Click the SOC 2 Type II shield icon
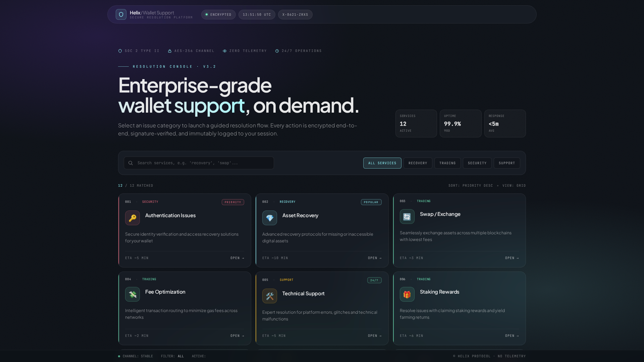This screenshot has width=644, height=362. point(120,51)
